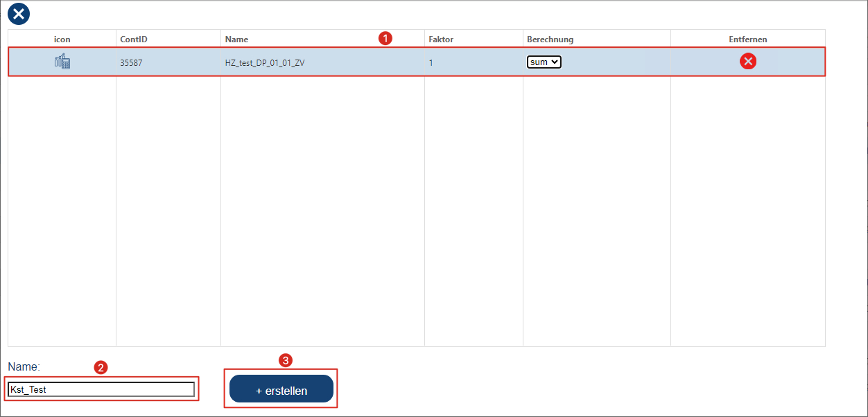Click the red number 1 annotation marker
Viewport: 868px width, 417px height.
click(385, 38)
